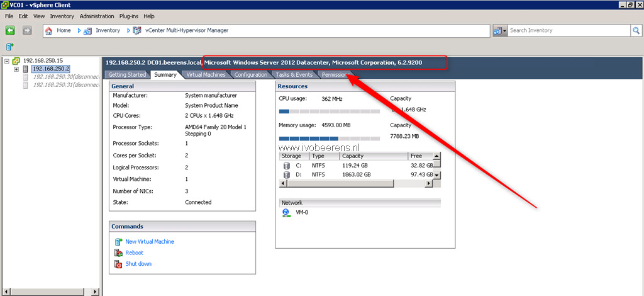Click the vCenter Multi-Hypervisor Manager breadcrumb icon
Viewport: 644px width, 296px height.
click(137, 30)
